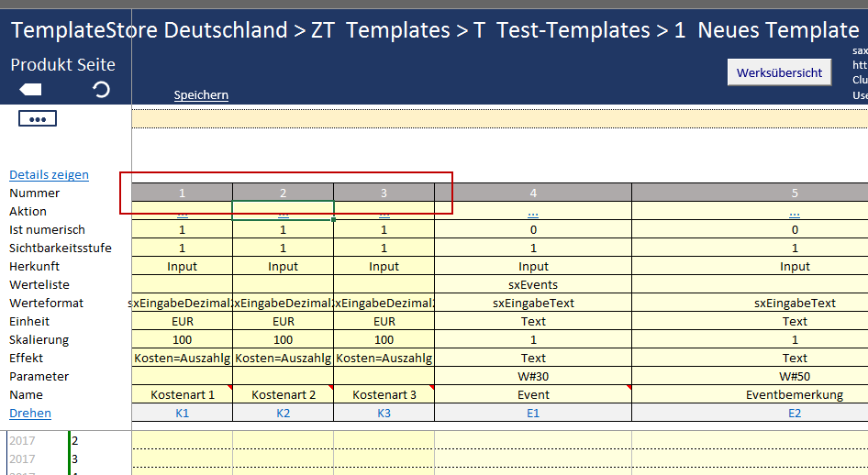Open the Aktion dots in column 5
This screenshot has width=868, height=475.
click(795, 212)
